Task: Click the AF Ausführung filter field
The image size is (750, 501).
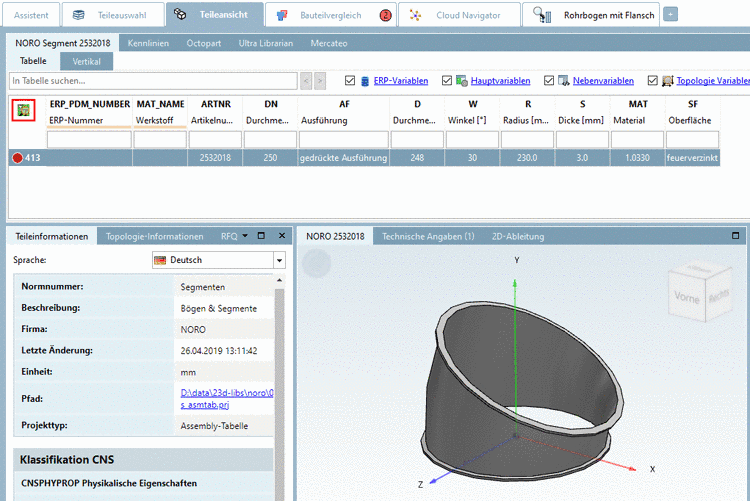Action: [344, 139]
